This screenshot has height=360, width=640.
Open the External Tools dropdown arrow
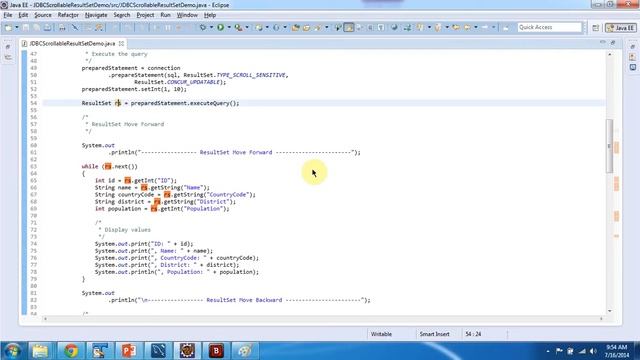(247, 27)
